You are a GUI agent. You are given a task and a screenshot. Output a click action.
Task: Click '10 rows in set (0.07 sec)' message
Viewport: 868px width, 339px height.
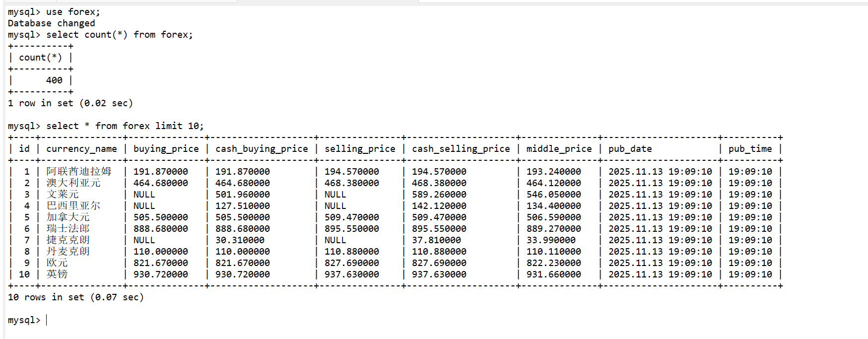76,297
